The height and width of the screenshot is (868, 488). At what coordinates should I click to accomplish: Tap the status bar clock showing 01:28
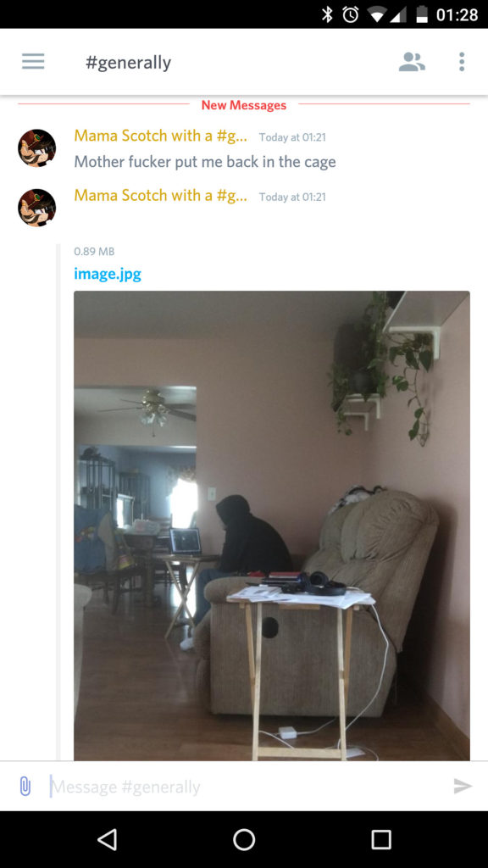[457, 14]
